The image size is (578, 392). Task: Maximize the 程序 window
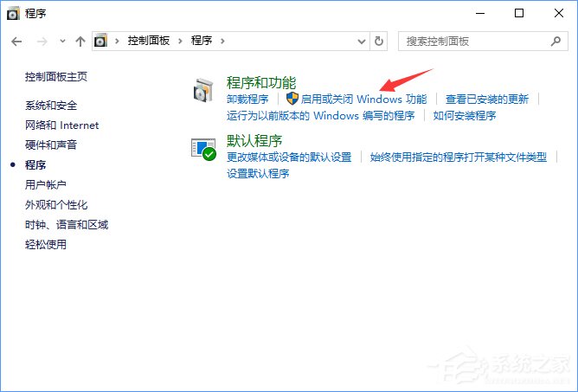[x=519, y=13]
